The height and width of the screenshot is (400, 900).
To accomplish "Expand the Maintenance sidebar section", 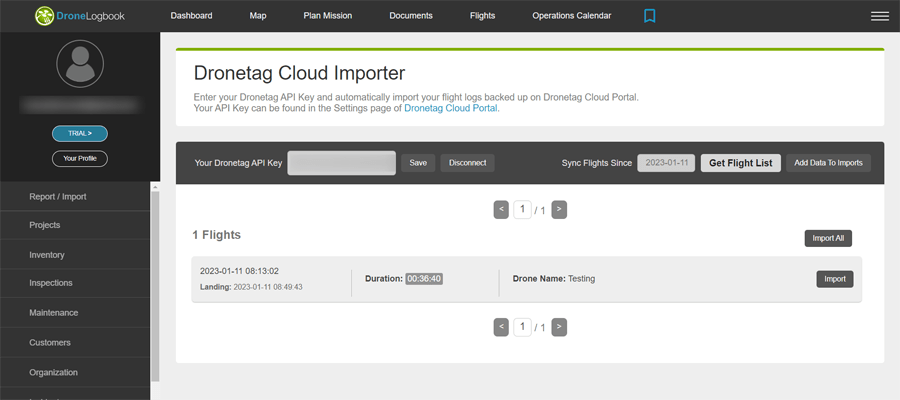I will coord(75,313).
